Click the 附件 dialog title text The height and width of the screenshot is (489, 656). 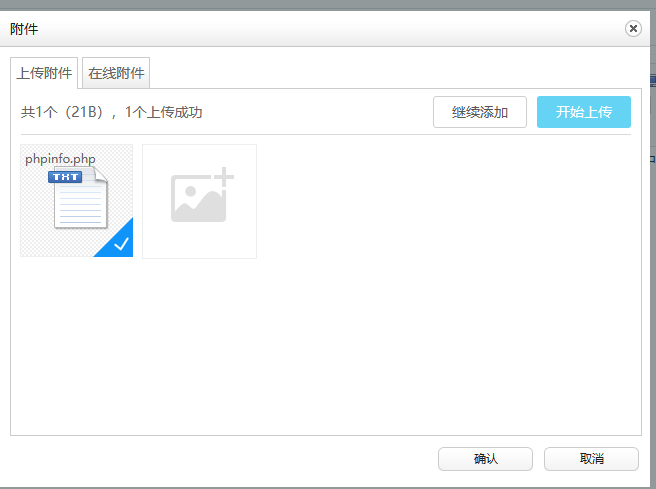coord(24,29)
